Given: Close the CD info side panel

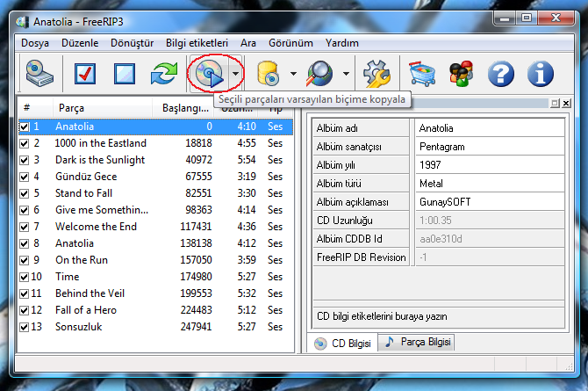Looking at the screenshot, I should point(566,104).
